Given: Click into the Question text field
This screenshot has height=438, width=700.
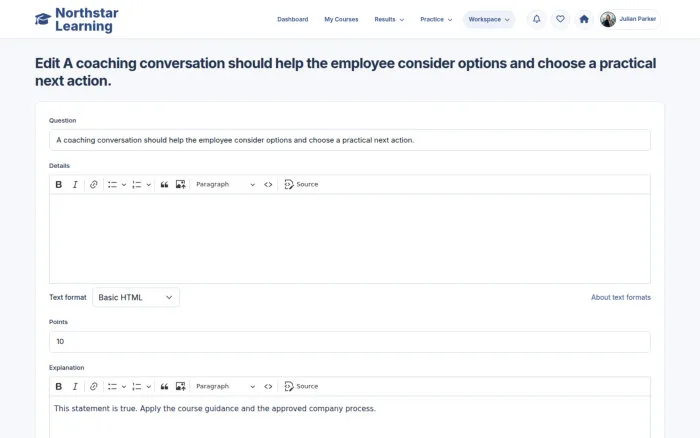Looking at the screenshot, I should click(350, 140).
